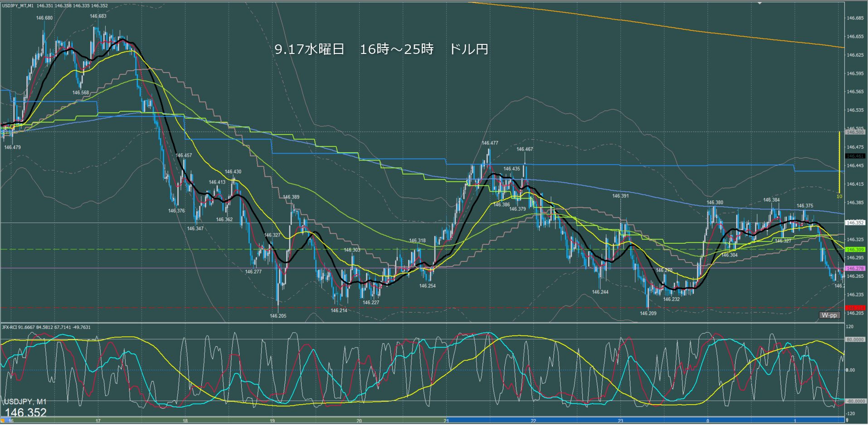Click the black 146.461 price tag
Viewport: 868px width, 425px height.
click(x=855, y=156)
